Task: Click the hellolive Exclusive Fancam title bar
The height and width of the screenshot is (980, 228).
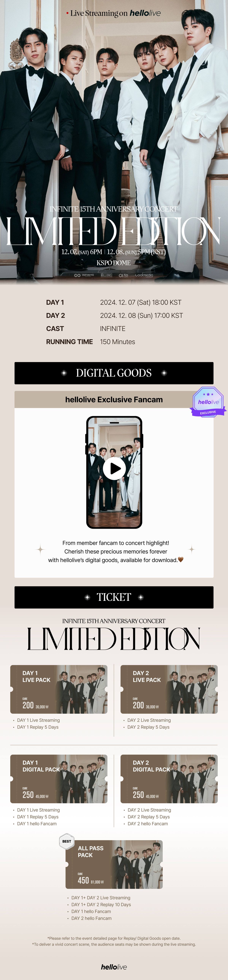Action: point(114,400)
